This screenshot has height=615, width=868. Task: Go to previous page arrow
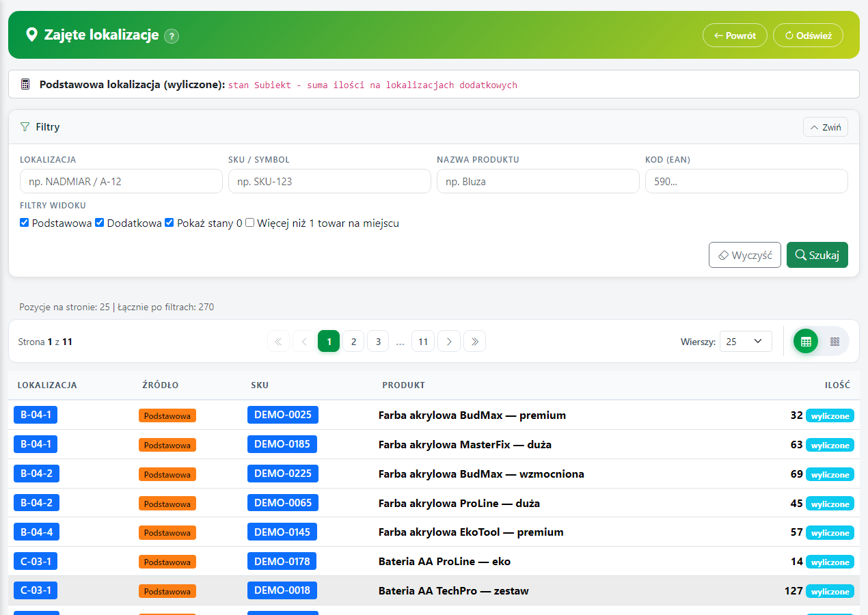click(x=303, y=342)
